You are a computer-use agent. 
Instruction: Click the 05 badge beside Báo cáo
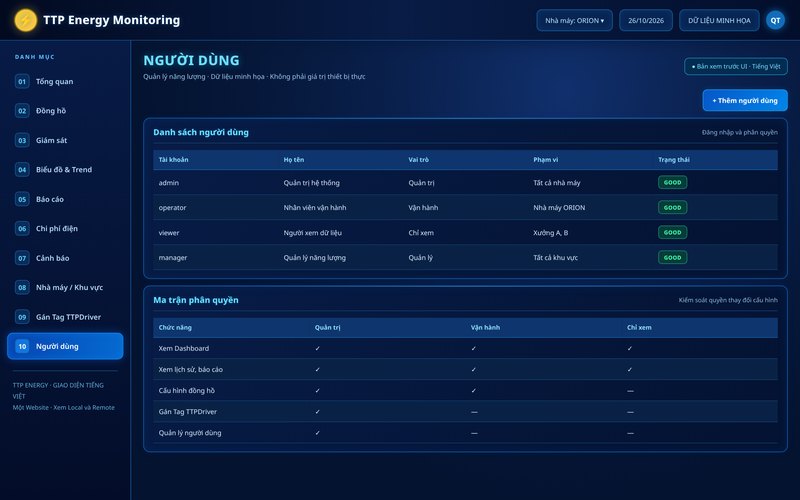[x=22, y=199]
